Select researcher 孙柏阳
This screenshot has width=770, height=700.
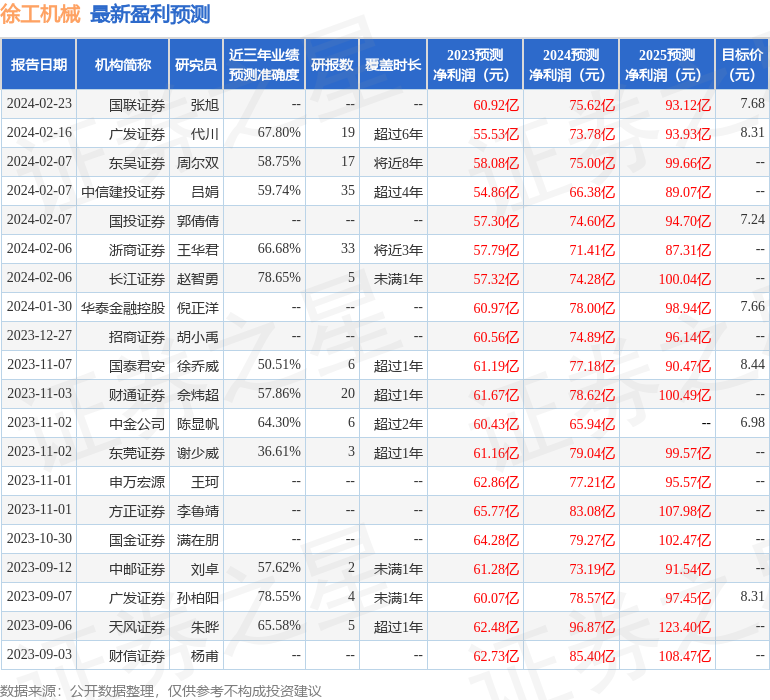click(197, 598)
